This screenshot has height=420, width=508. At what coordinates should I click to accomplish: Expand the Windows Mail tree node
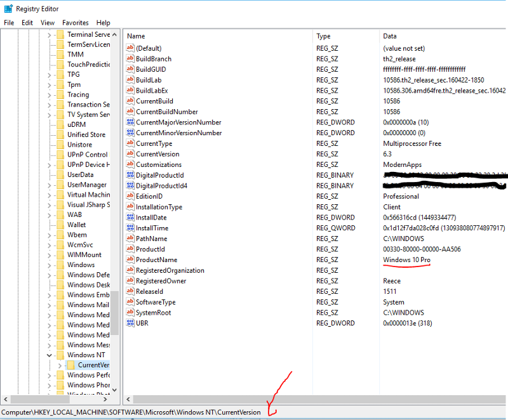(50, 305)
